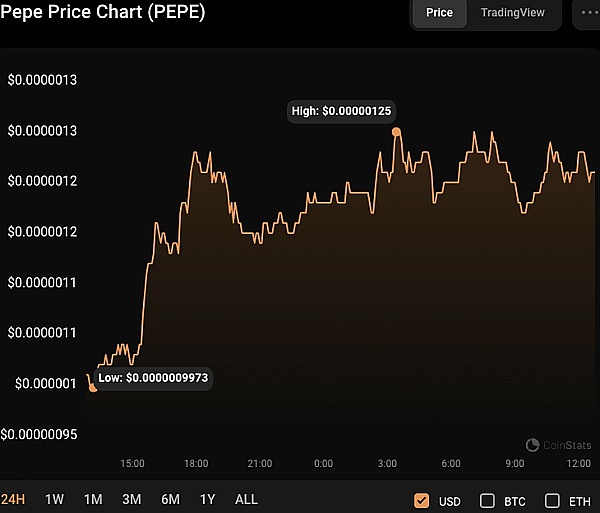The image size is (600, 513).
Task: Select the 1W time range
Action: click(x=55, y=499)
